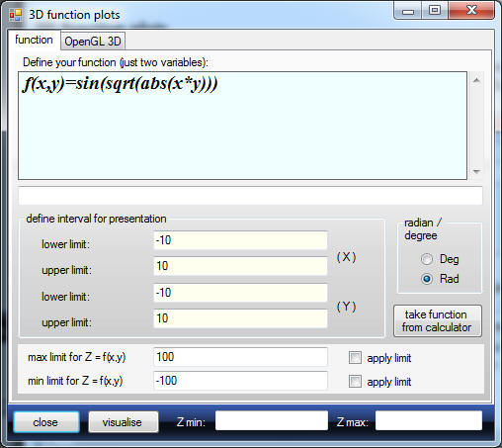Click the Z min output field
Screen dimensions: 502x448
272,420
